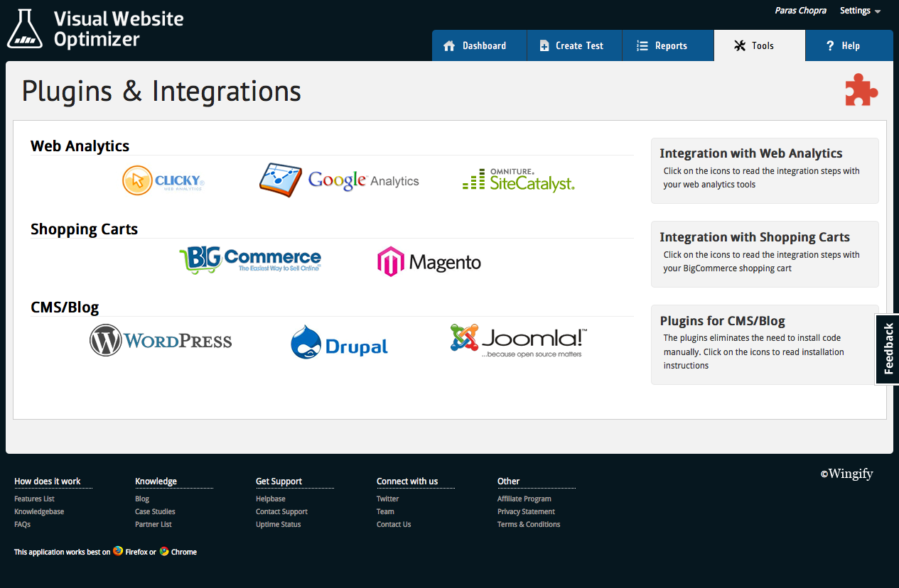The width and height of the screenshot is (899, 588).
Task: Click the Shopping Carts section heading
Action: point(84,229)
